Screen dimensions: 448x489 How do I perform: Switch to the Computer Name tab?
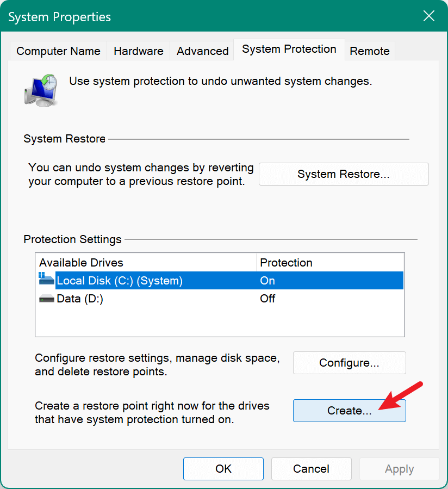click(58, 51)
